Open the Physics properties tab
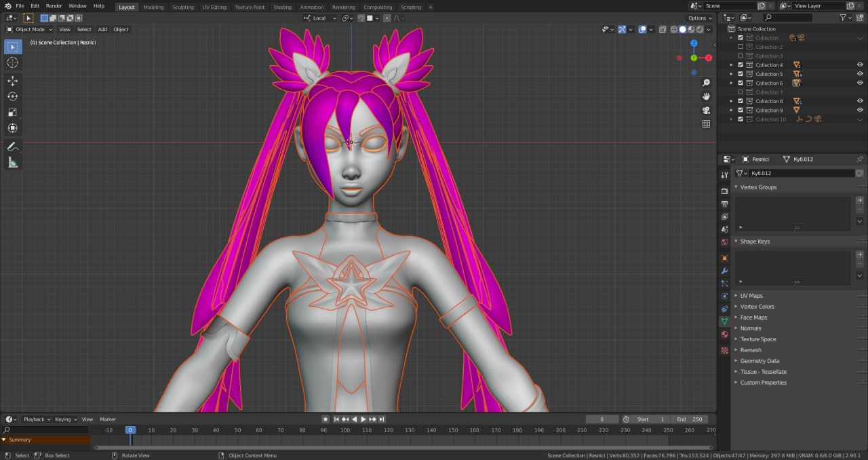Viewport: 868px width, 460px height. (x=724, y=296)
